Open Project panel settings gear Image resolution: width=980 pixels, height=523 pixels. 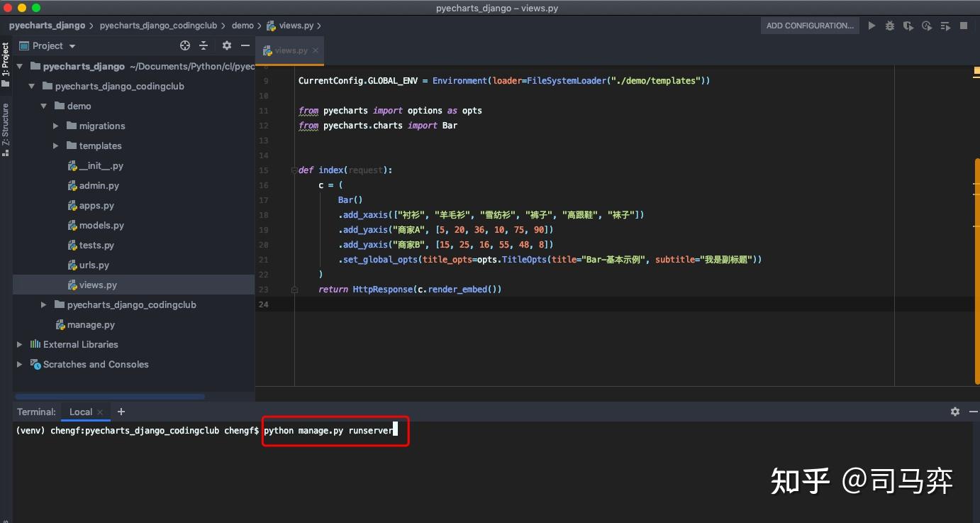coord(227,45)
